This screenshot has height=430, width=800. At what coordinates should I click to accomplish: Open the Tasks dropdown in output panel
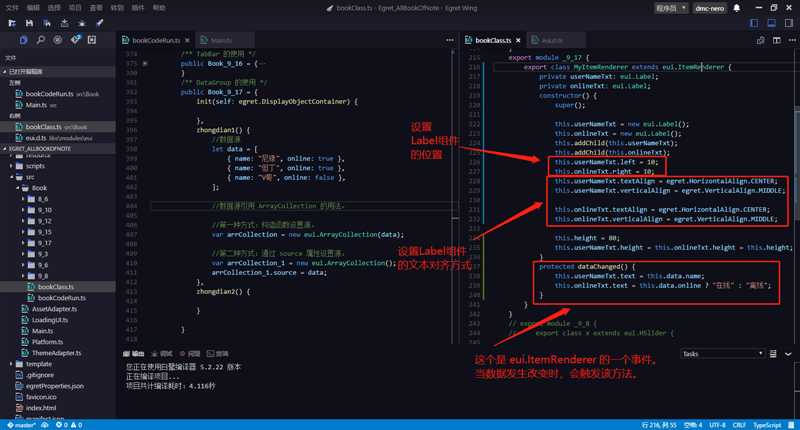(x=722, y=353)
